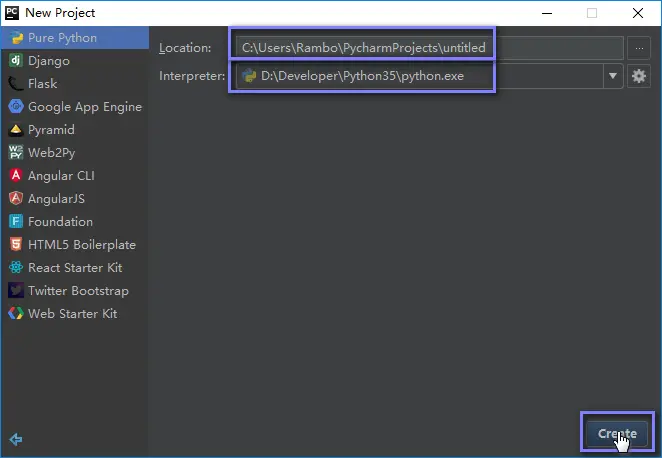Click the PyCharm logo in title bar
The width and height of the screenshot is (662, 458).
coord(12,13)
